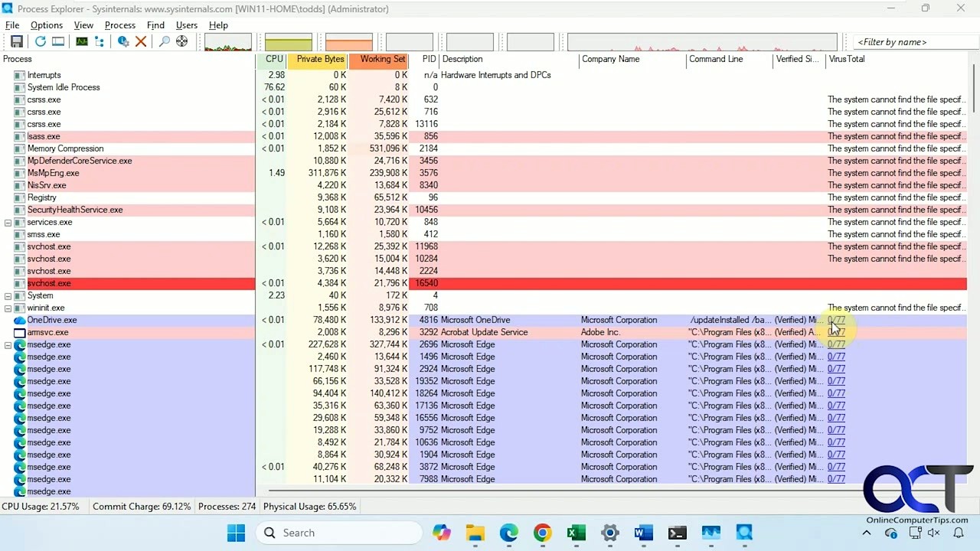Collapse the services.exe process tree
The width and height of the screenshot is (980, 551).
coord(7,222)
